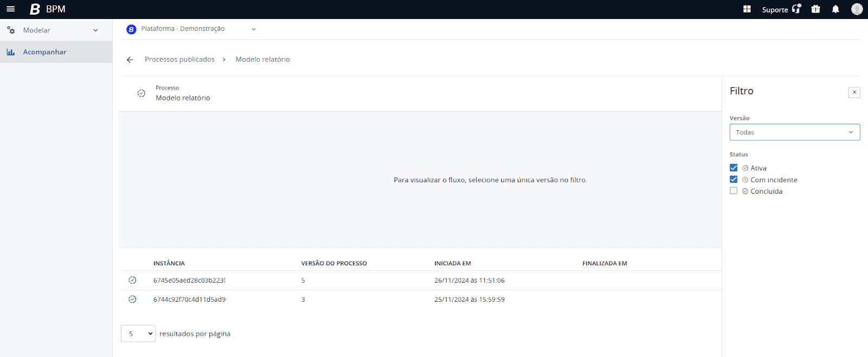Open instance 6744c92f70c4d11d5ad9 row

point(189,299)
